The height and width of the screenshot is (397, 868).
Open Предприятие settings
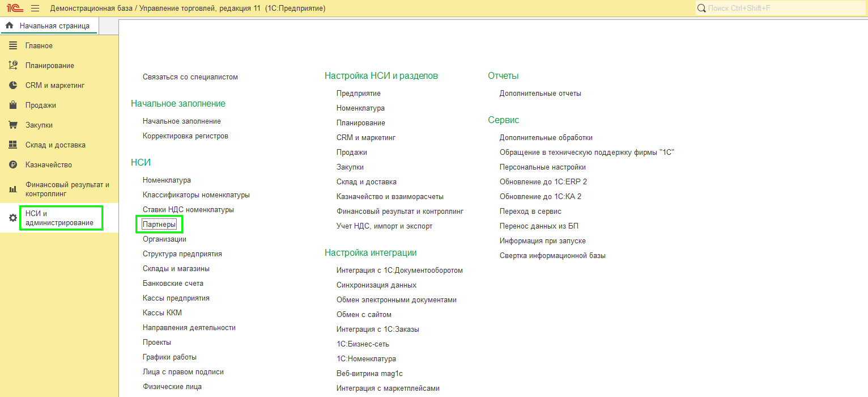359,93
